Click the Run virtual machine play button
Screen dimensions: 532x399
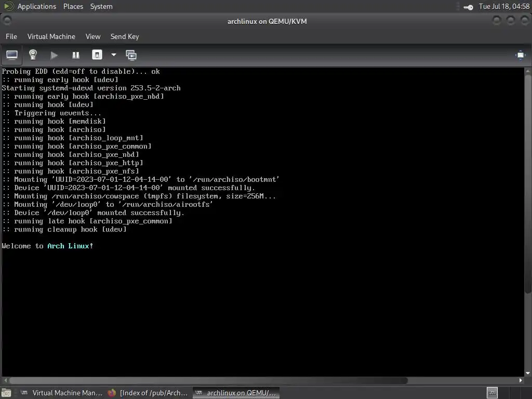[x=54, y=55]
